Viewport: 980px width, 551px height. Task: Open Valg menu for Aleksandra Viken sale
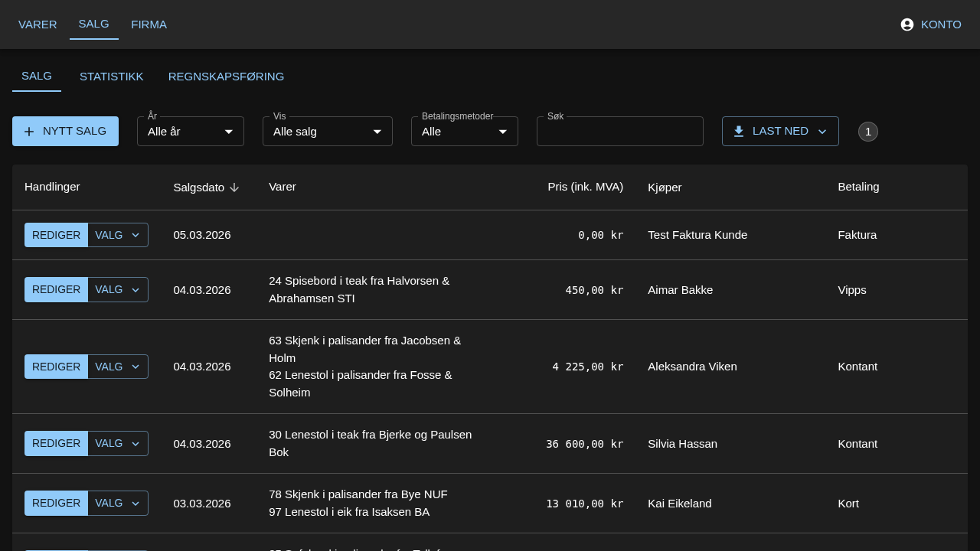118,367
